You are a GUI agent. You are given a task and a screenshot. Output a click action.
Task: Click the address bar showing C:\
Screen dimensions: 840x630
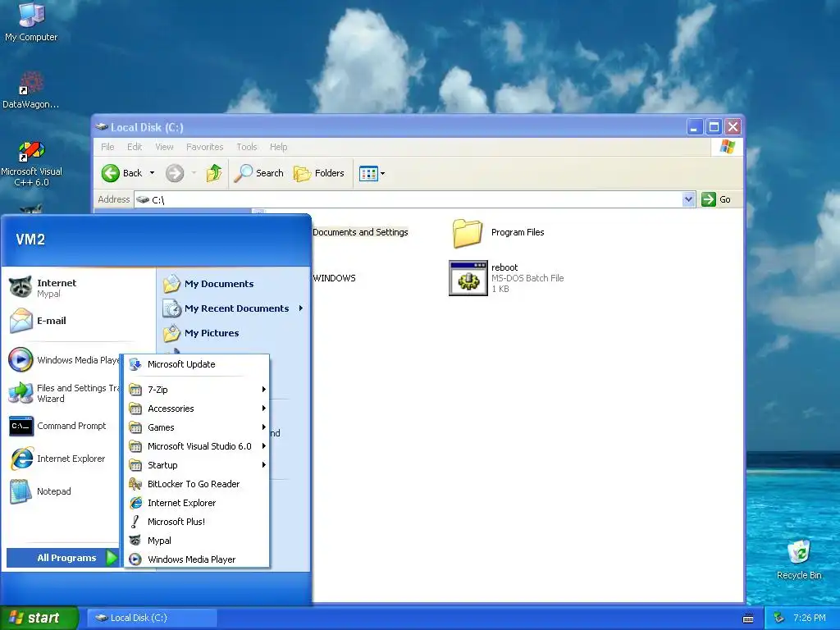[x=409, y=199]
